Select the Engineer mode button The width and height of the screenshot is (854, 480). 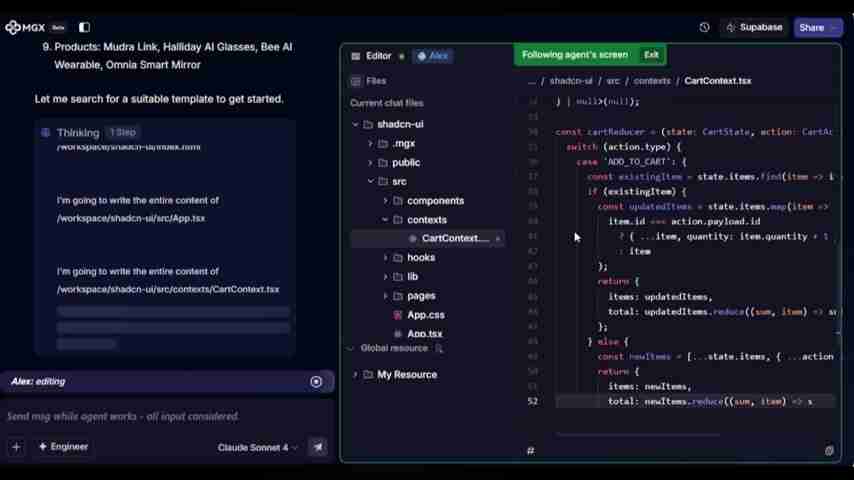(x=63, y=447)
